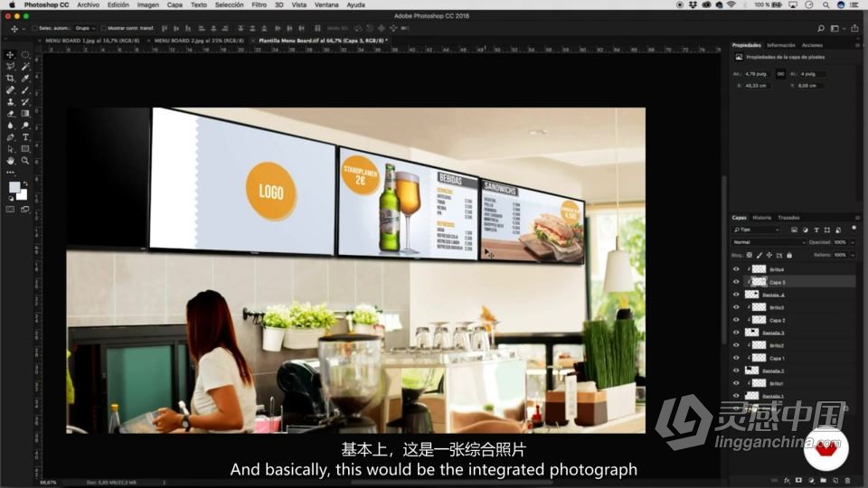Hide the Pantalla 3 layer
Screen dimensions: 868x488
736,333
